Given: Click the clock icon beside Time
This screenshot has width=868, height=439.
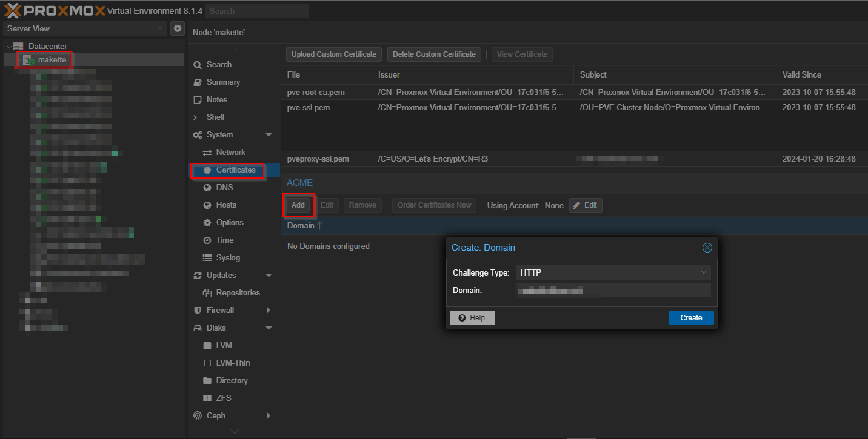Looking at the screenshot, I should (x=207, y=240).
